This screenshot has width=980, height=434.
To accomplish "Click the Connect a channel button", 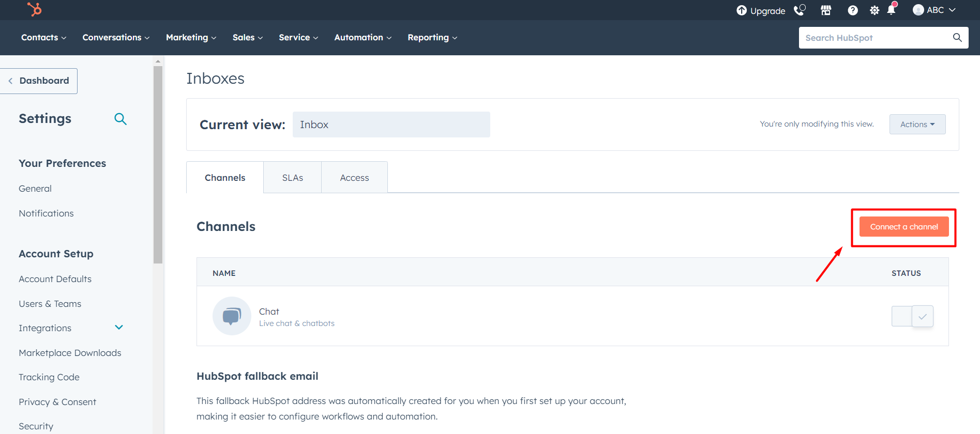I will (x=903, y=227).
